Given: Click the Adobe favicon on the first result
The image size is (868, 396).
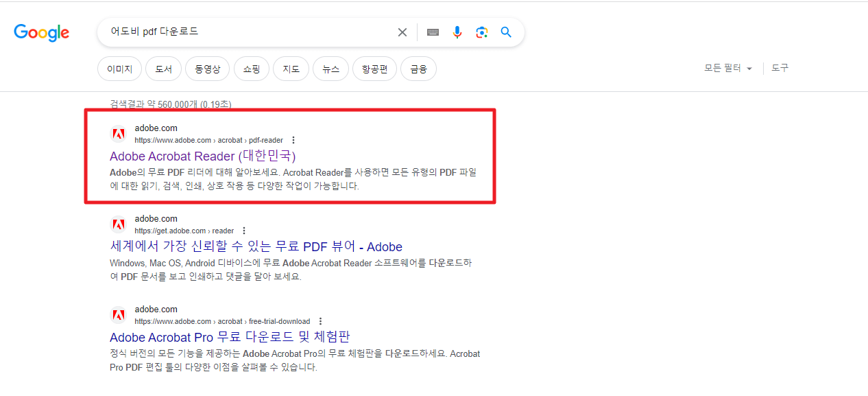Looking at the screenshot, I should point(119,133).
